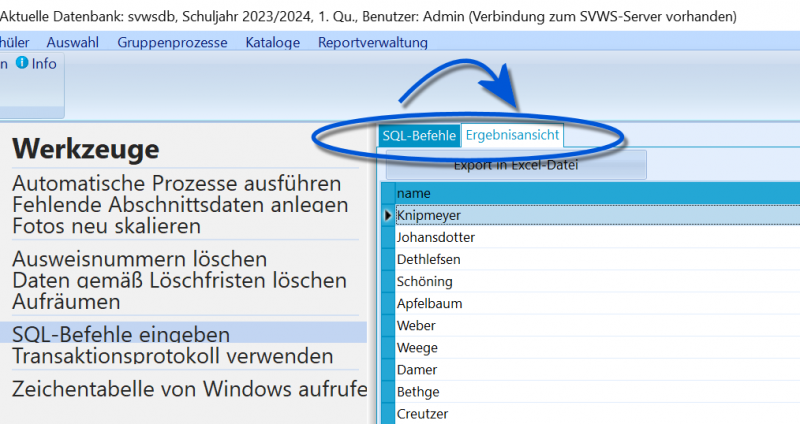Click the Info toolbar label
This screenshot has height=424, width=800.
tap(44, 63)
